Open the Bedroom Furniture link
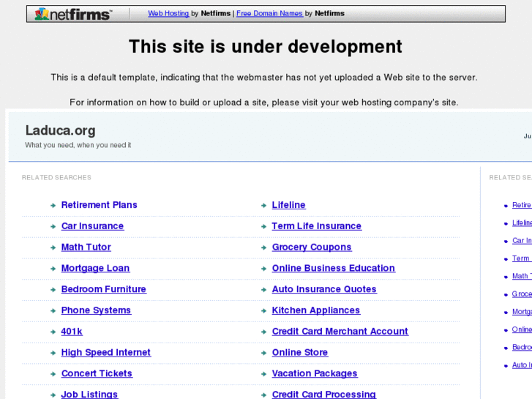This screenshot has height=399, width=532. (x=103, y=289)
